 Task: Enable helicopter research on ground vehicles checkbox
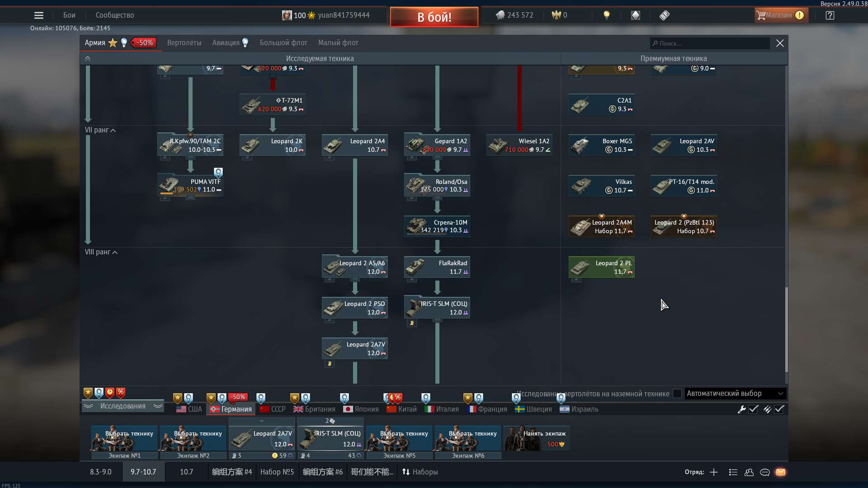pyautogui.click(x=677, y=394)
